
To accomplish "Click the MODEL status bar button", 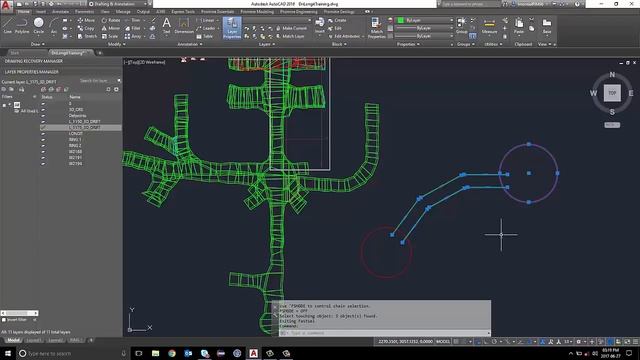I will pos(443,341).
